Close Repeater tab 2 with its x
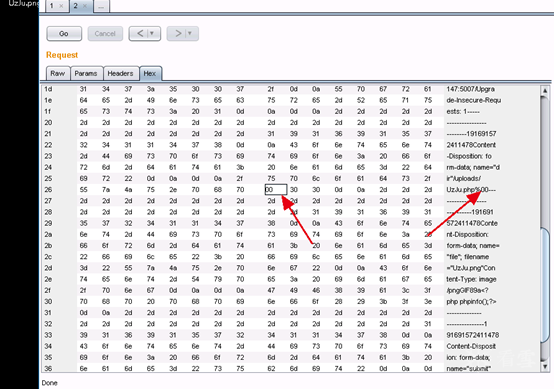The height and width of the screenshot is (389, 554). (84, 6)
